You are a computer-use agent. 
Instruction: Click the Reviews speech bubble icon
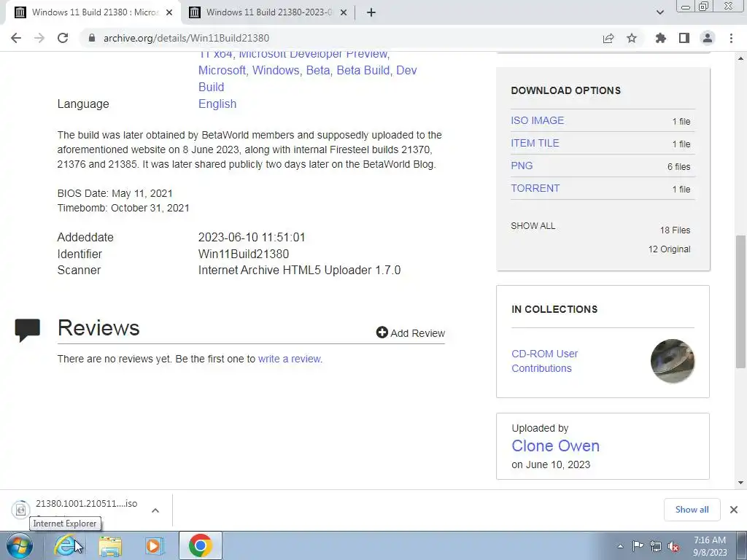pos(28,330)
